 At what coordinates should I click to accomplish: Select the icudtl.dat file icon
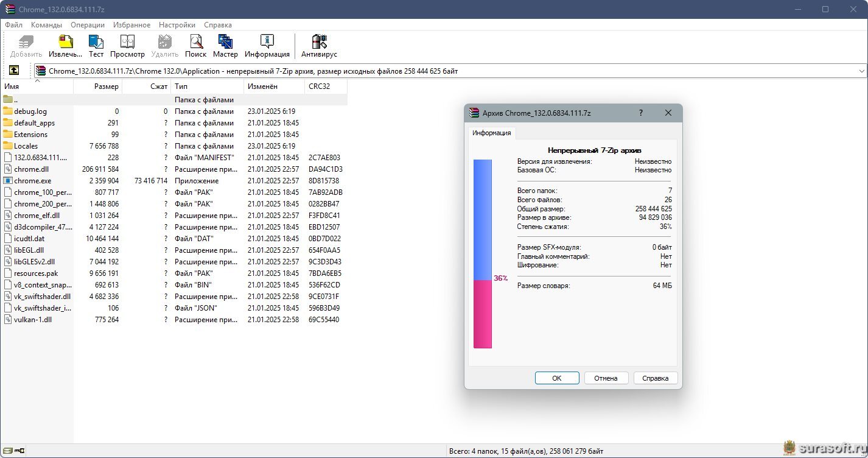click(8, 238)
